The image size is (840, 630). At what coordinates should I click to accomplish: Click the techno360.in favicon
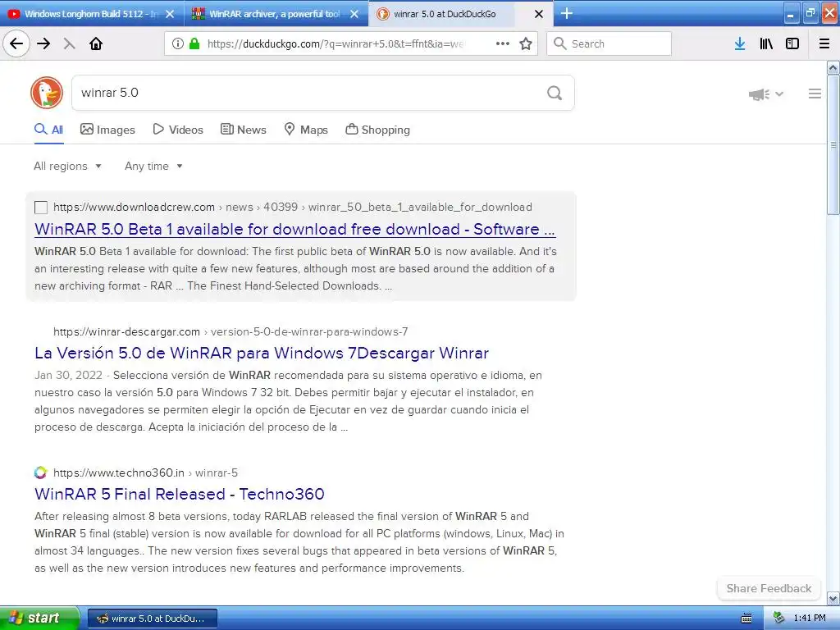[41, 472]
